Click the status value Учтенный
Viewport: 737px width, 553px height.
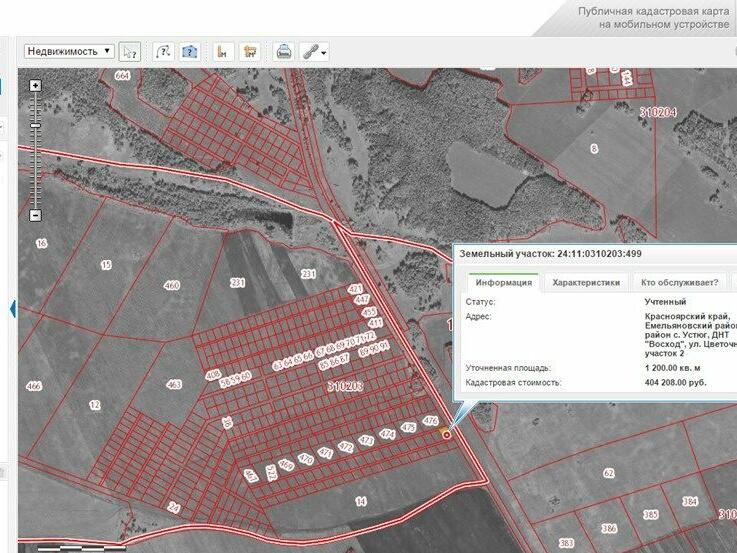tap(665, 302)
